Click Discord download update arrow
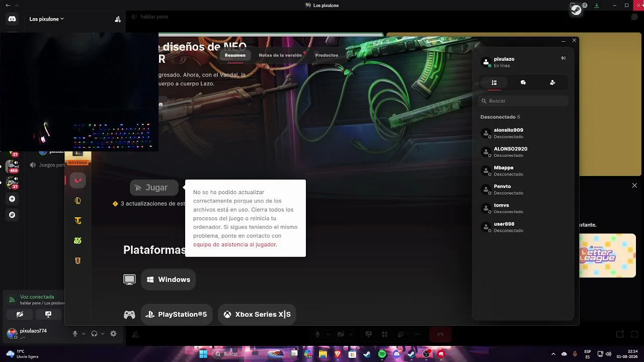Image resolution: width=644 pixels, height=362 pixels. tap(597, 6)
